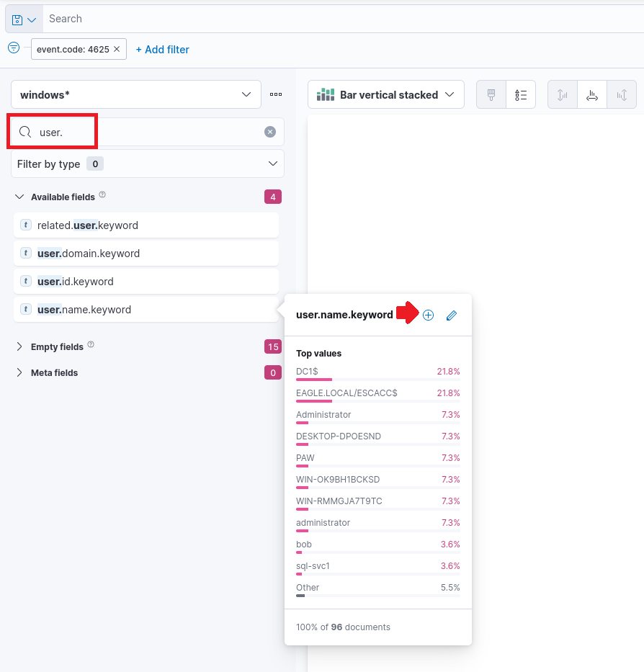The width and height of the screenshot is (644, 672).
Task: Clear the field search with the x icon
Action: coord(270,131)
